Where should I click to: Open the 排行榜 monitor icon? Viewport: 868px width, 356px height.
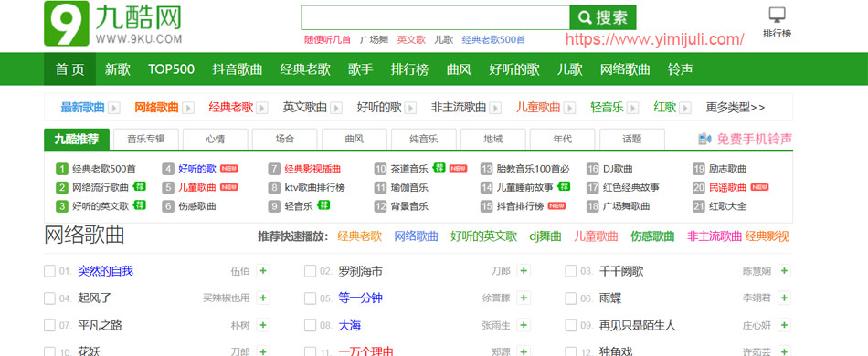[x=778, y=16]
